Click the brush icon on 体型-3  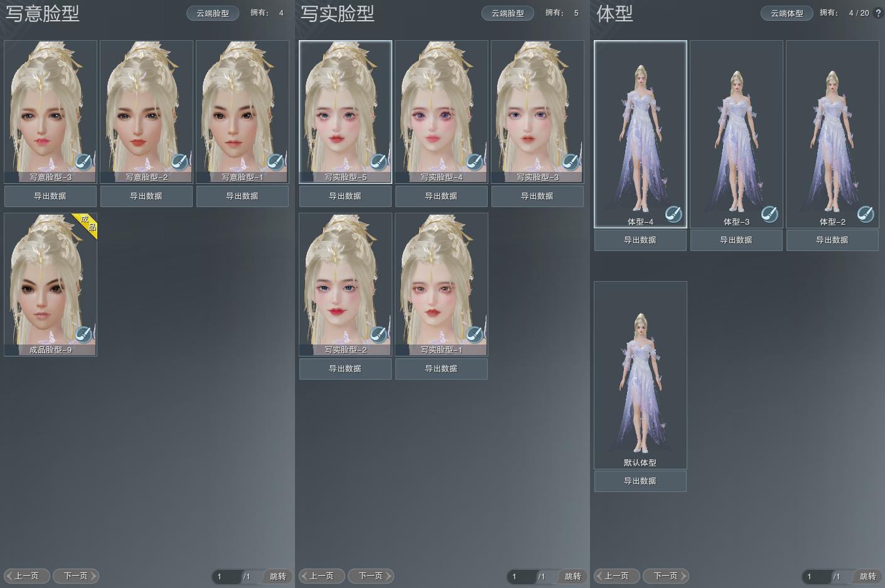click(770, 214)
